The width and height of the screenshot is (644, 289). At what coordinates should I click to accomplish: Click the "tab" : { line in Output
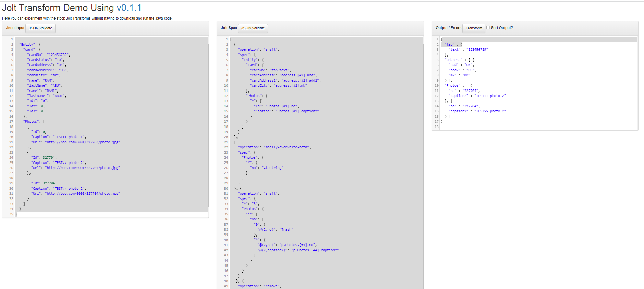pyautogui.click(x=453, y=44)
